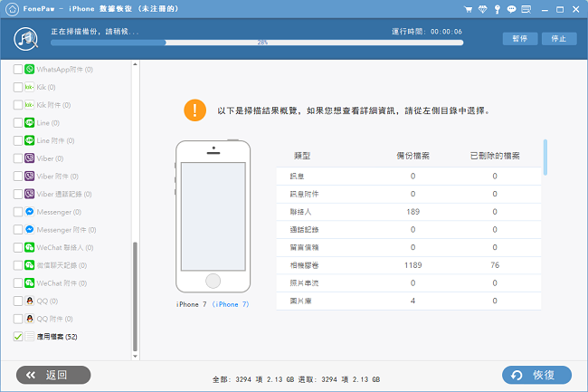Screen dimensions: 588x392
Task: Open the register key icon
Action: click(498, 9)
